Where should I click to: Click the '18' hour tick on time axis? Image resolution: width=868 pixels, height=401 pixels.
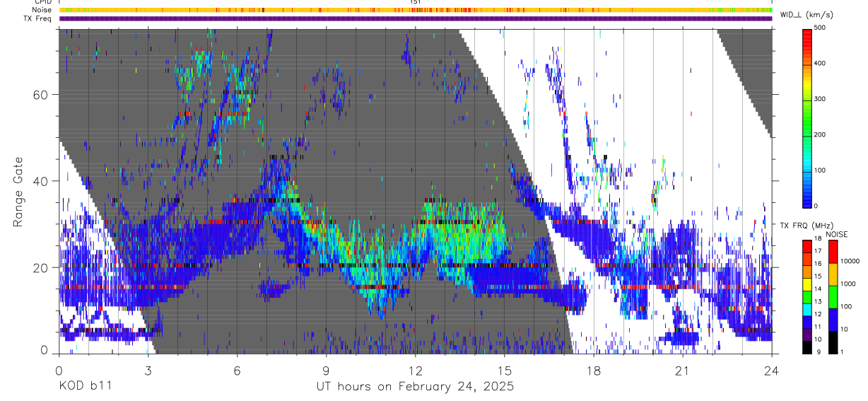594,370
